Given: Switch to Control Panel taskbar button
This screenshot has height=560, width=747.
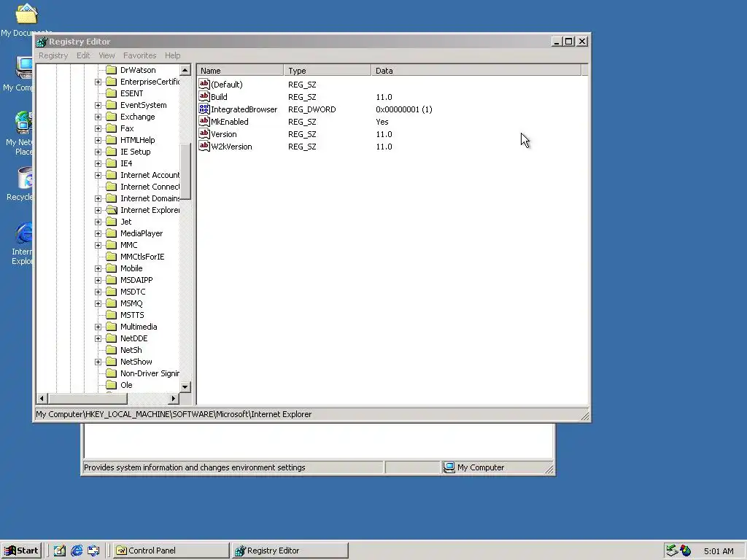Looking at the screenshot, I should 171,551.
